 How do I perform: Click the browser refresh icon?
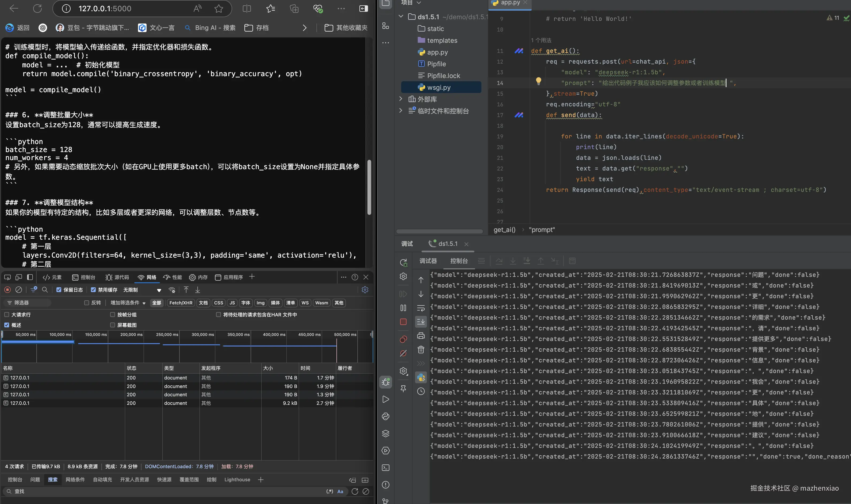click(x=37, y=9)
